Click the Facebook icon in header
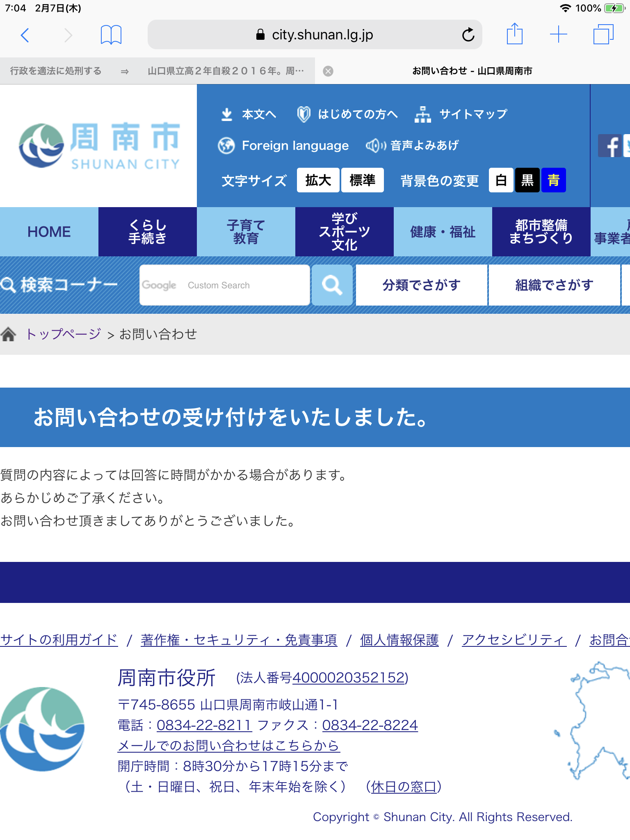The image size is (630, 840). click(x=609, y=146)
